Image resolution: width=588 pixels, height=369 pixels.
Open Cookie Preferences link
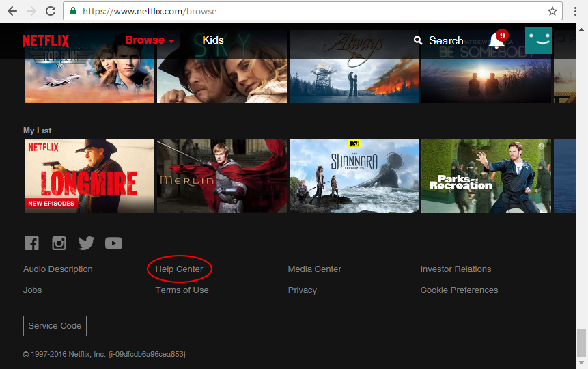[x=459, y=290]
